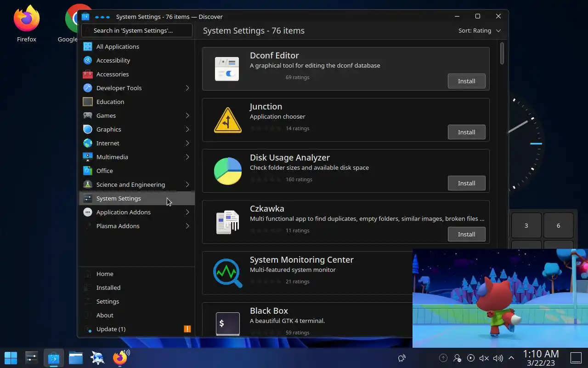Screen dimensions: 588x368
Task: Click the search field in Discover
Action: point(137,30)
